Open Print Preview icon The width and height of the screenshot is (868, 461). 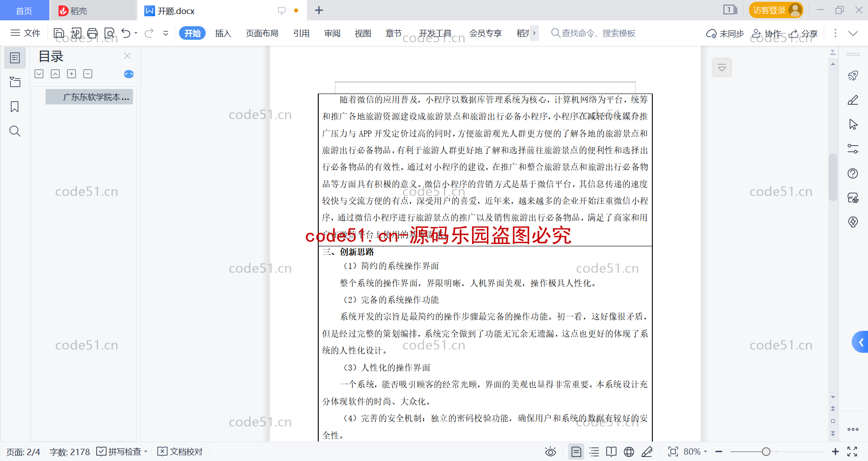pos(109,33)
